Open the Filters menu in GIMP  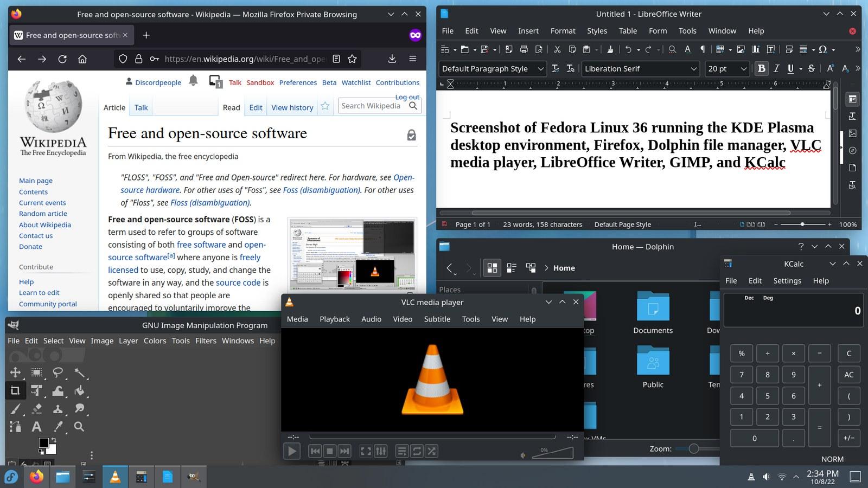point(206,341)
